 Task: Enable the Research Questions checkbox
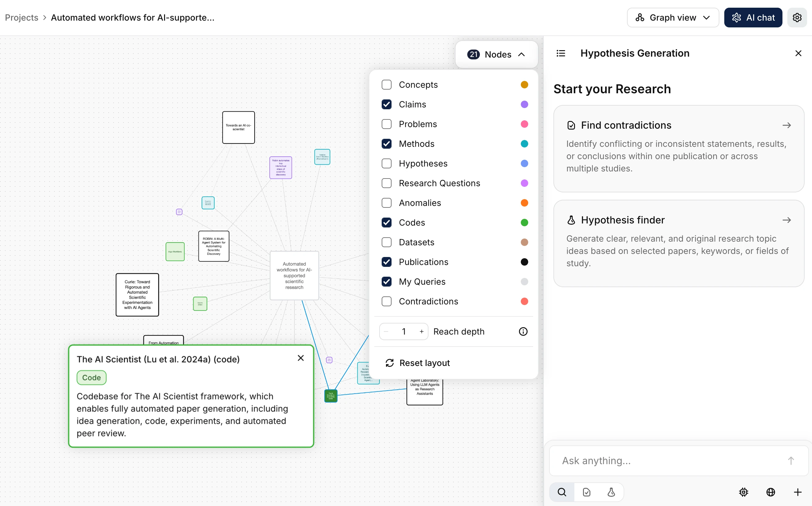point(387,183)
